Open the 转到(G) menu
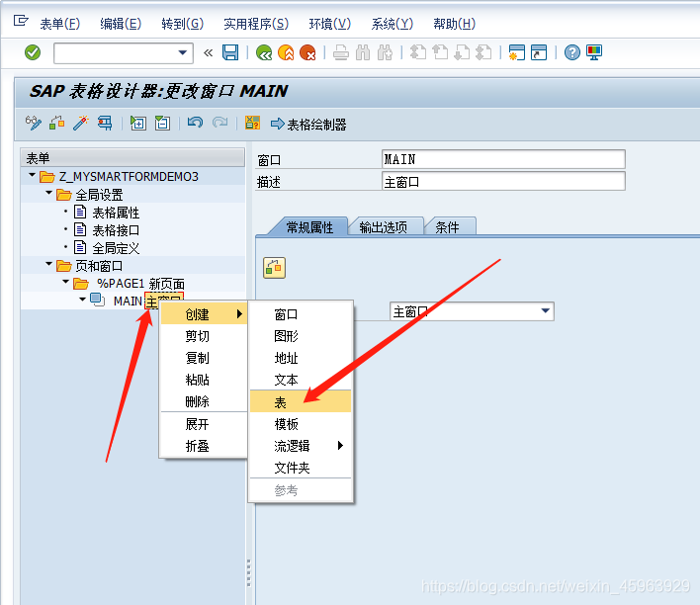This screenshot has height=605, width=700. tap(182, 24)
